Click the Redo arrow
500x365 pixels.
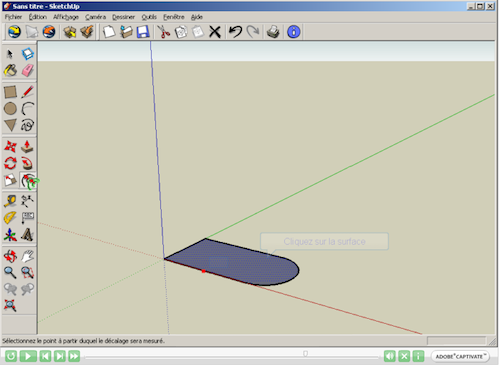click(253, 32)
